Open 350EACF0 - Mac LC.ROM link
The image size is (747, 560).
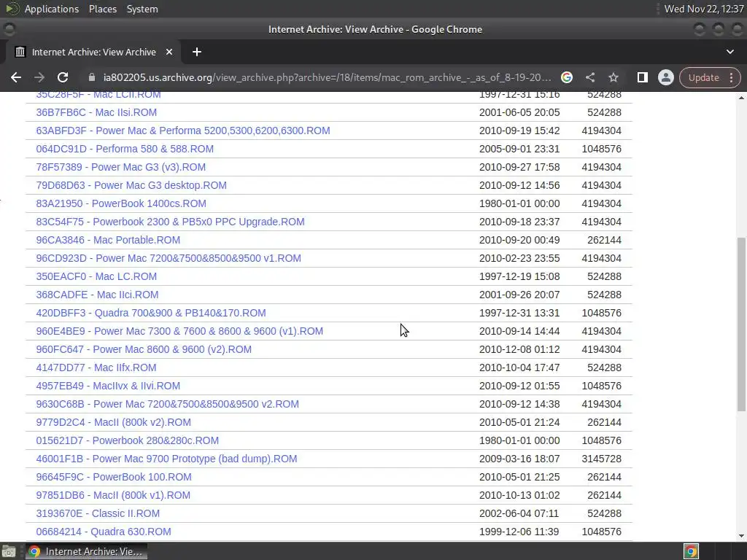[96, 276]
